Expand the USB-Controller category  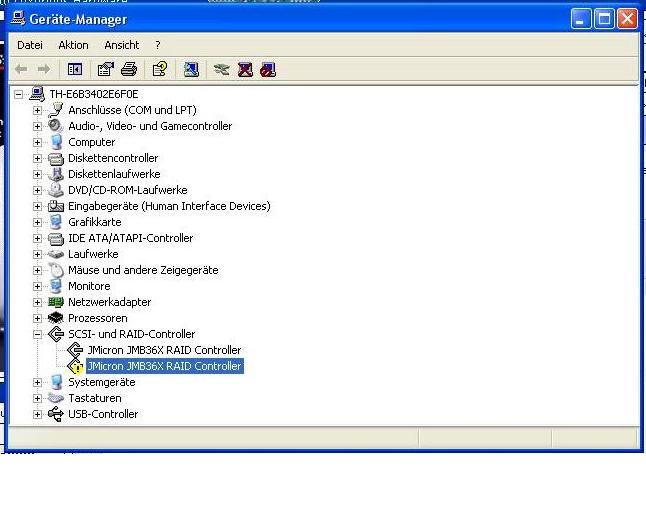[37, 414]
